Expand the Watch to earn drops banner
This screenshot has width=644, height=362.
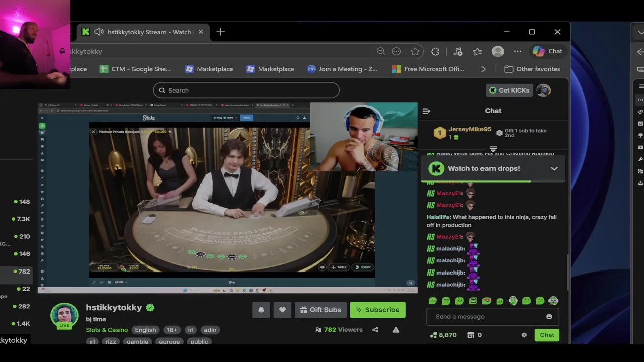(554, 168)
